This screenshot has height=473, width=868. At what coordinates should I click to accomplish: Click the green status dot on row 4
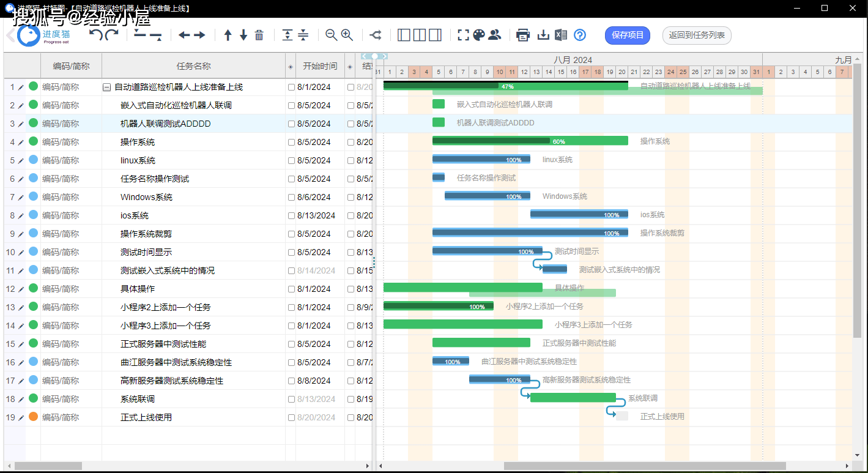click(x=33, y=141)
